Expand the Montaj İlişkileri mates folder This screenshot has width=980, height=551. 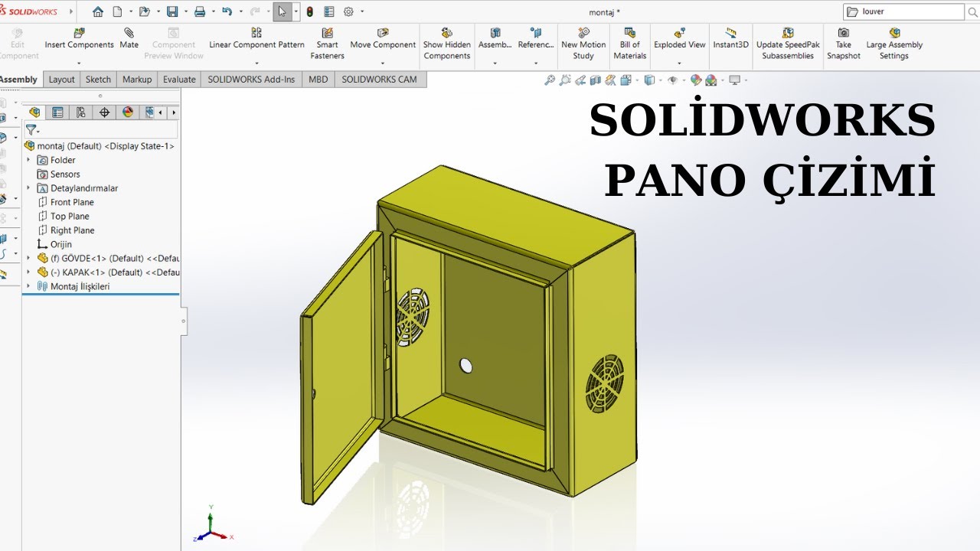click(x=29, y=286)
